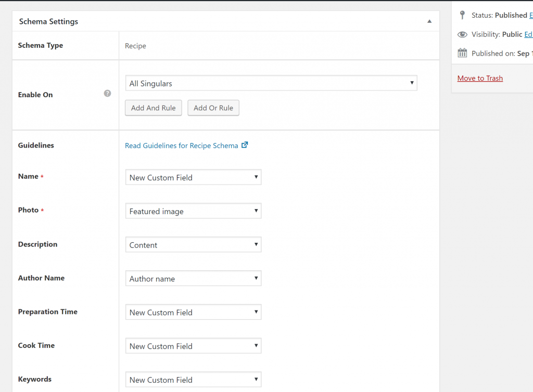The image size is (533, 392).
Task: Click the Status pin icon
Action: [462, 15]
